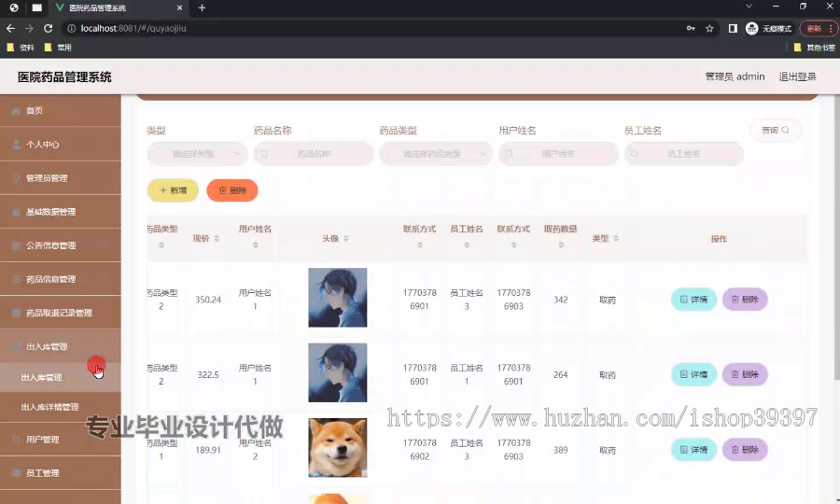Sort by the 药品类型 column
This screenshot has height=504, width=840.
pos(161,245)
